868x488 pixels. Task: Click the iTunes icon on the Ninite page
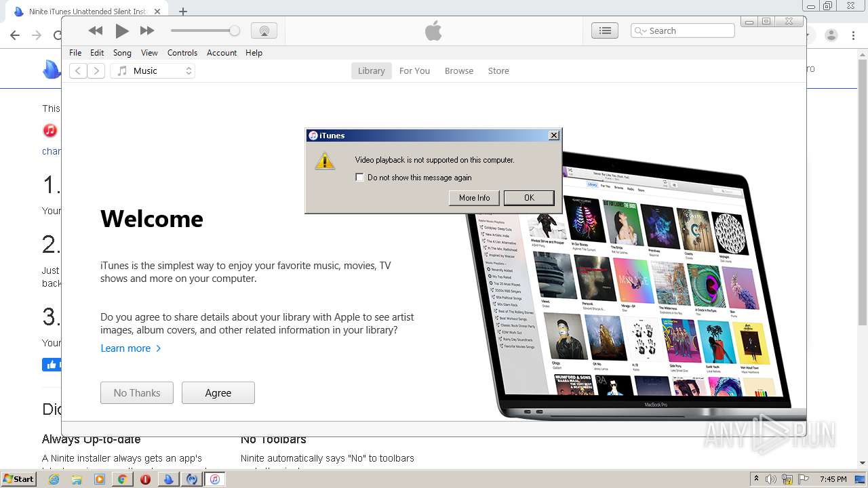tap(50, 130)
